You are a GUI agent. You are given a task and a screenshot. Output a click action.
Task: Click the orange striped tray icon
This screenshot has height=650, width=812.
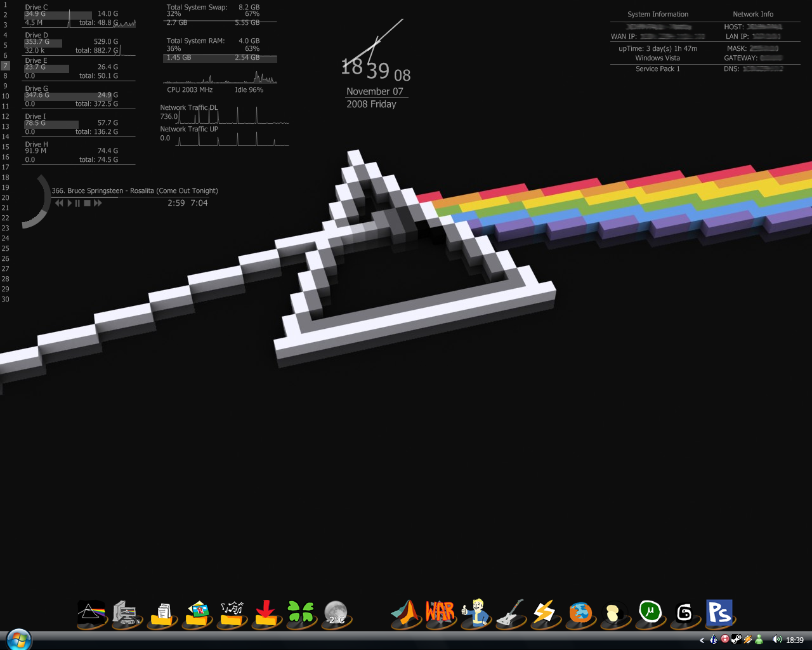point(747,639)
